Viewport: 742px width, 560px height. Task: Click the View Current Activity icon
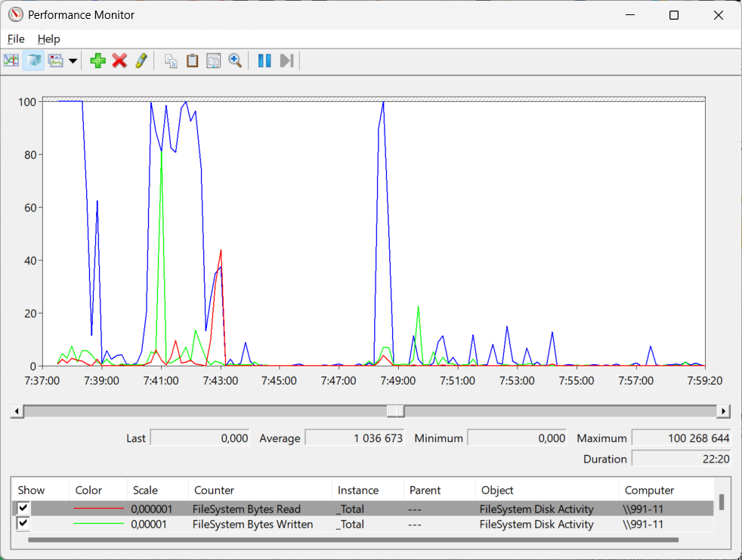pos(11,60)
